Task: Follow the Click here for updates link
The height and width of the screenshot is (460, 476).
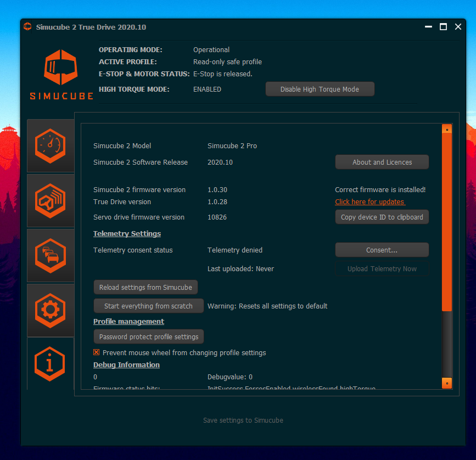Action: [x=369, y=202]
